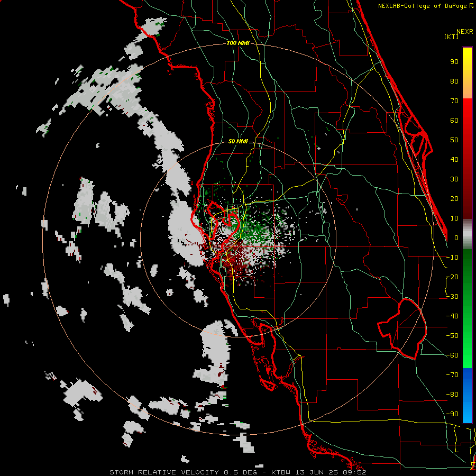Select the -90 knot scale label

(x=452, y=414)
